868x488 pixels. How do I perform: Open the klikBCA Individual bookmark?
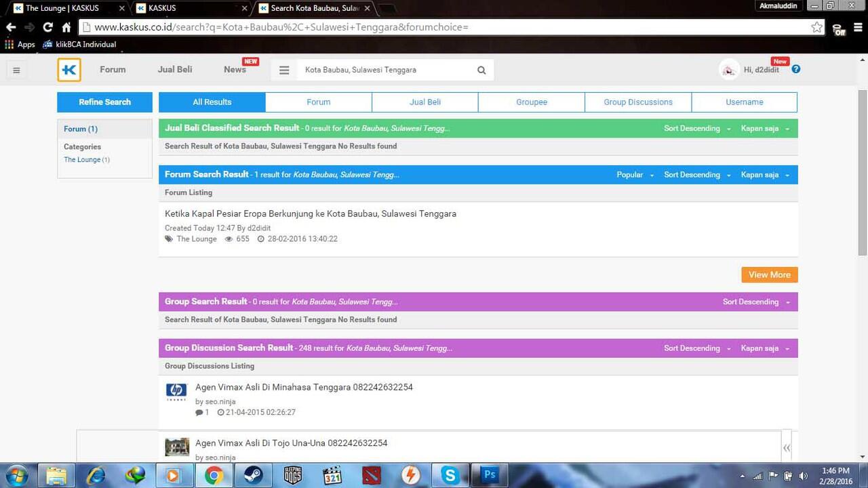79,45
